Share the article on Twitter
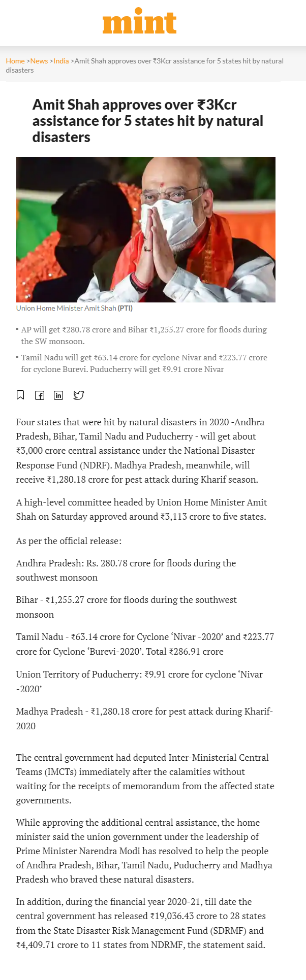Viewport: 306px width, 980px height. [78, 395]
